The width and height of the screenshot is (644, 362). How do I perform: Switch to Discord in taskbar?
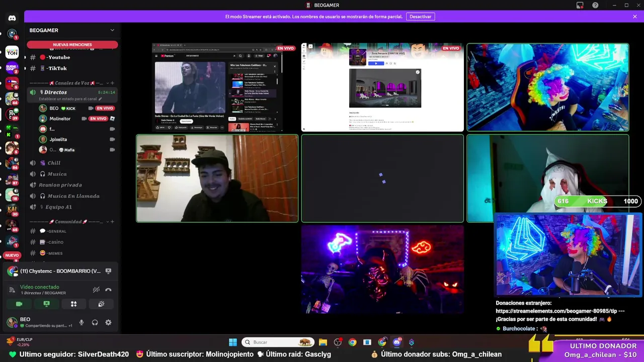[x=397, y=342]
